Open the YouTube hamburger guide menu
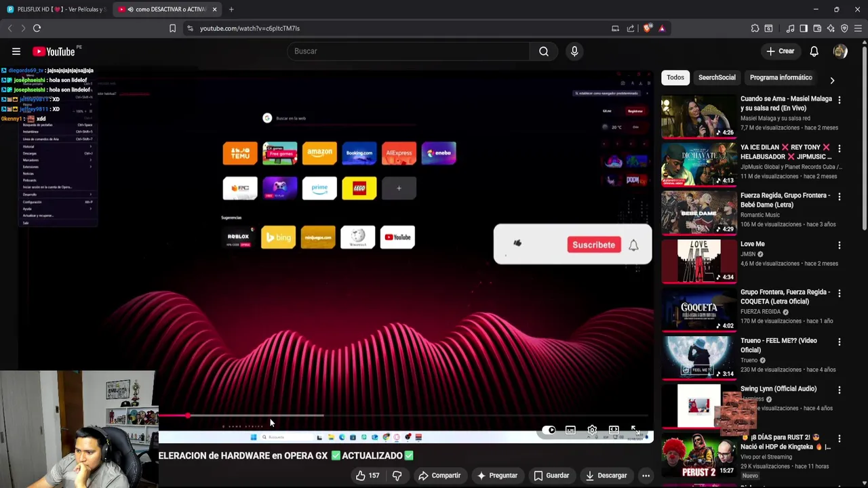The height and width of the screenshot is (488, 868). (x=16, y=51)
